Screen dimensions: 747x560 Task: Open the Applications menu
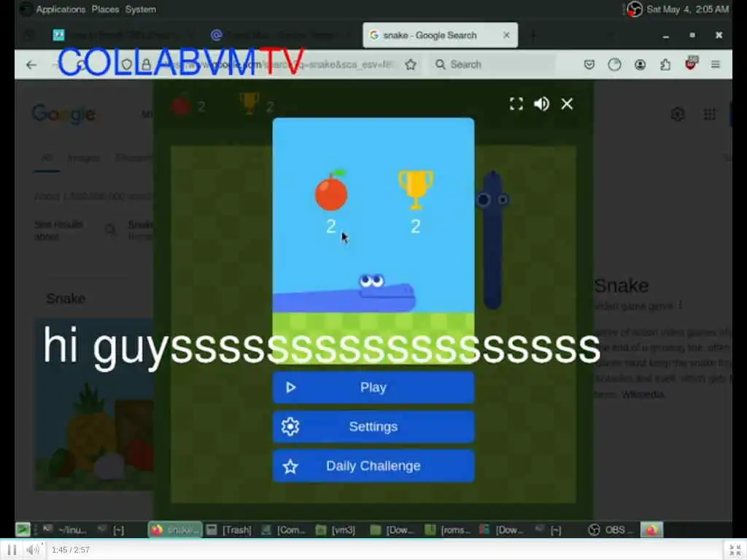click(x=61, y=9)
